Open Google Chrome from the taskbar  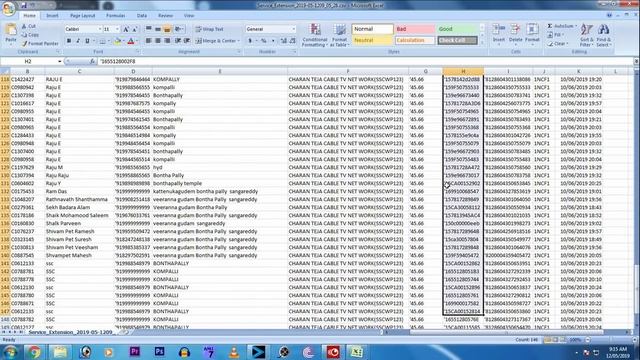click(x=34, y=352)
